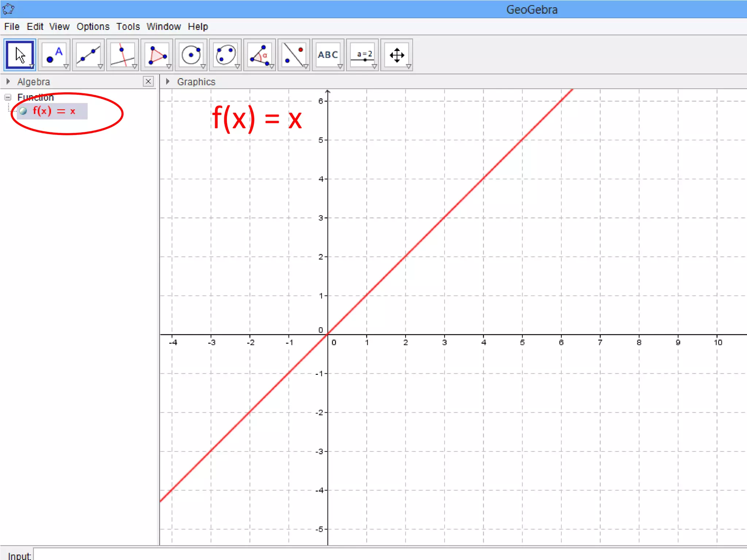Expand the Algebra panel style bar

[x=8, y=82]
